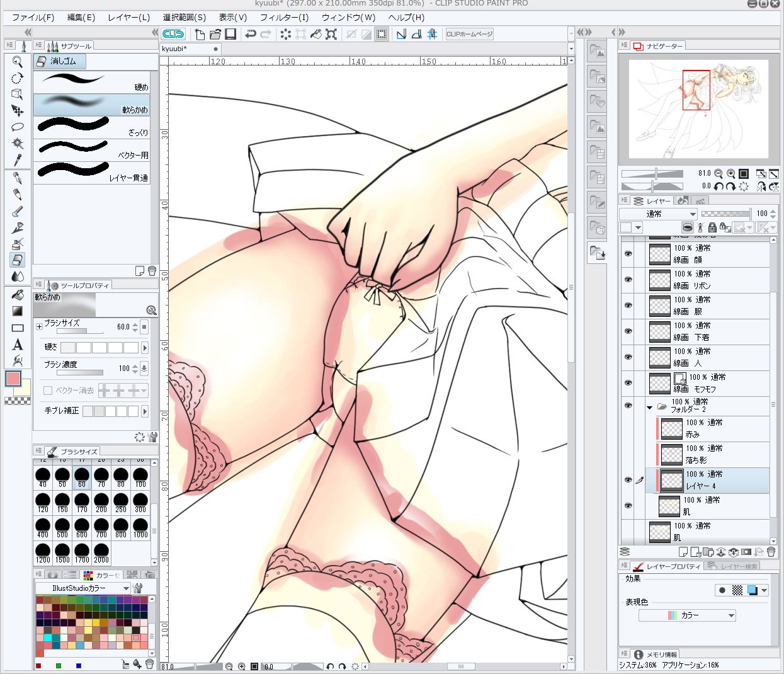Switch to the kyuubi* canvas tab
784x674 pixels.
[190, 49]
